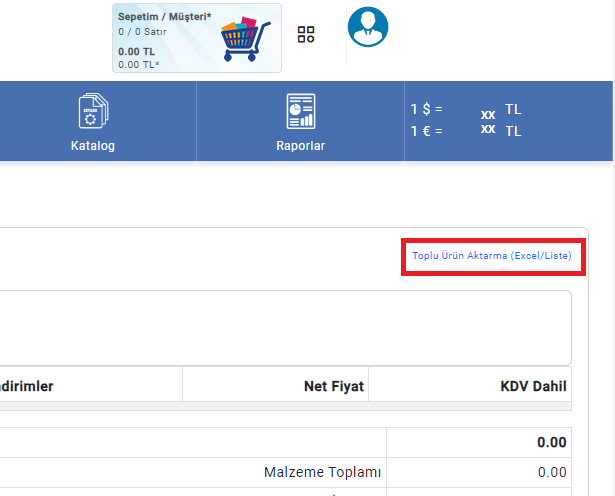Click the KDV Dahil column header
The image size is (615, 496).
click(x=533, y=386)
